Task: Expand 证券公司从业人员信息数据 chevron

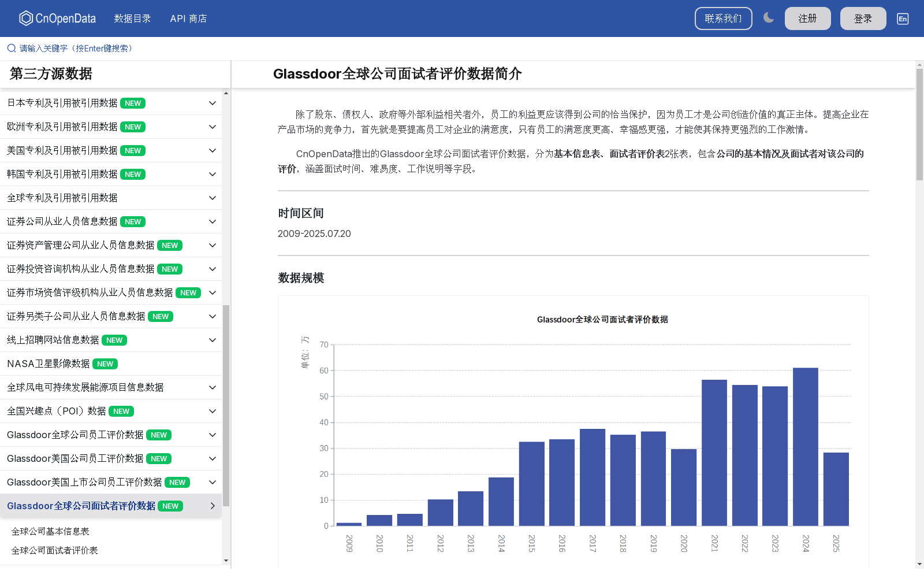Action: tap(213, 221)
